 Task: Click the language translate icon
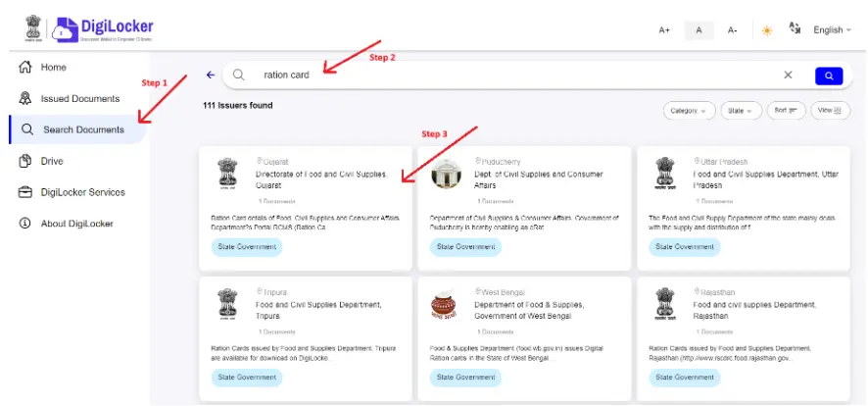[x=794, y=29]
